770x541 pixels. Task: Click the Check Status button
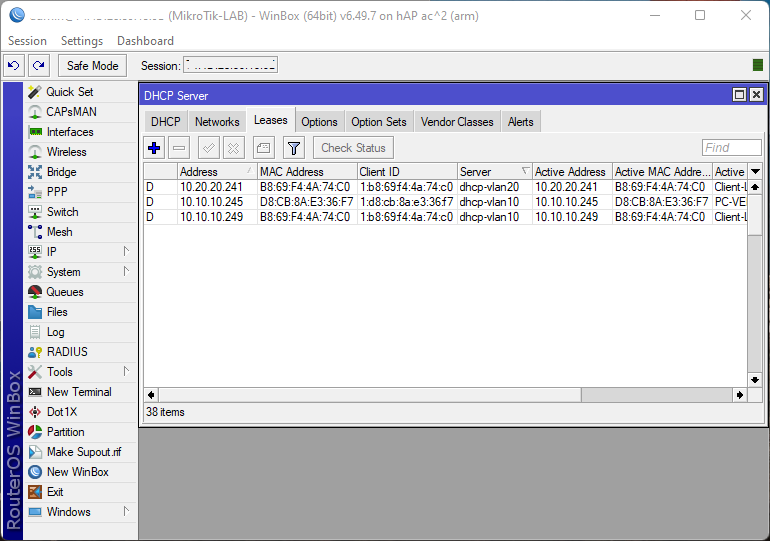coord(354,148)
